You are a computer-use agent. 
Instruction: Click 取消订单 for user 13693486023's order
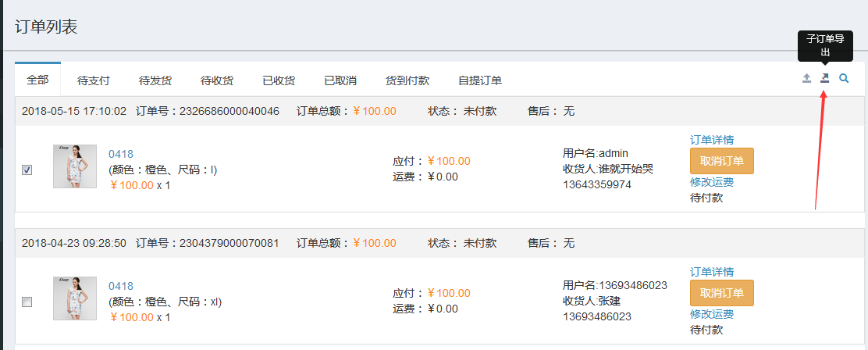(x=721, y=293)
